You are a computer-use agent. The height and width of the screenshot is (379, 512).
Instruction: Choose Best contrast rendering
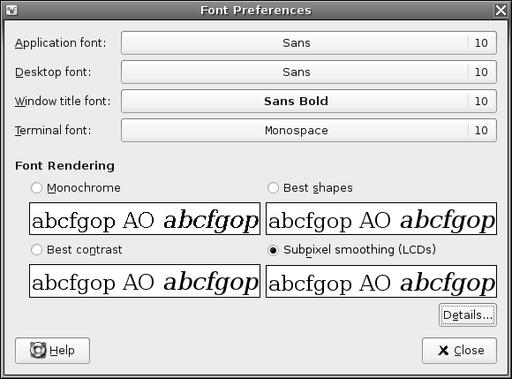pos(36,249)
